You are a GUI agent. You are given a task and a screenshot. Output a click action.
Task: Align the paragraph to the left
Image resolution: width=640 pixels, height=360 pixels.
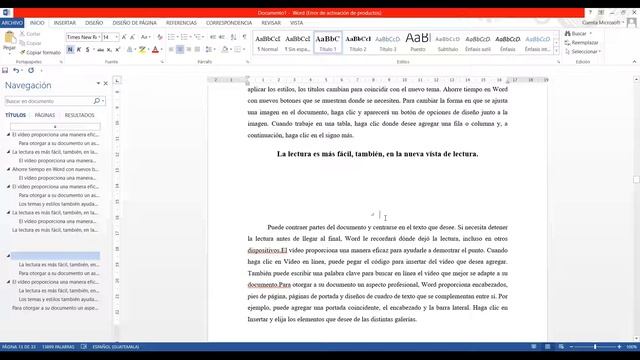[x=171, y=50]
